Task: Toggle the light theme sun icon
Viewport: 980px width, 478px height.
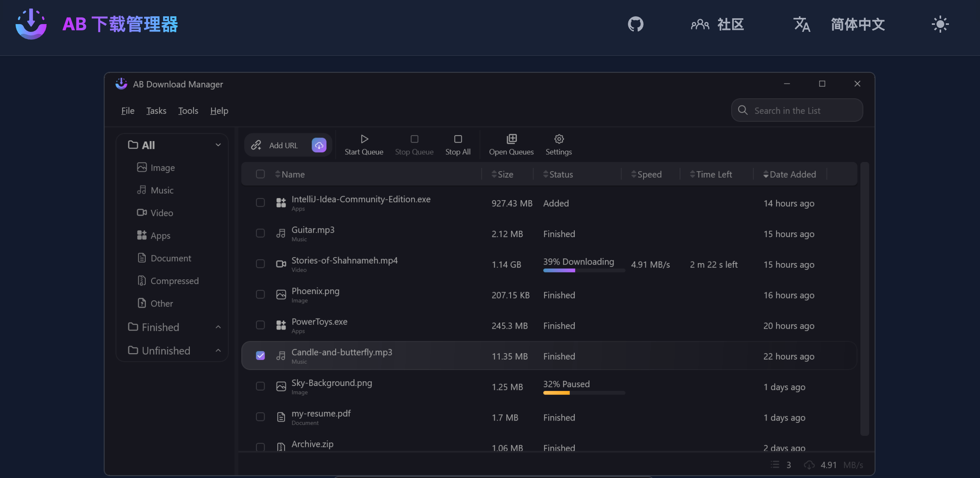Action: tap(940, 24)
